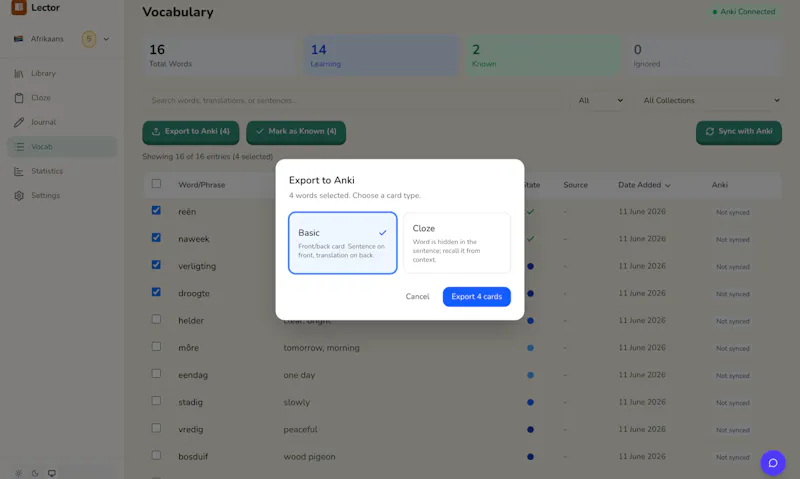800x479 pixels.
Task: Open the chat support bubble
Action: [x=773, y=463]
